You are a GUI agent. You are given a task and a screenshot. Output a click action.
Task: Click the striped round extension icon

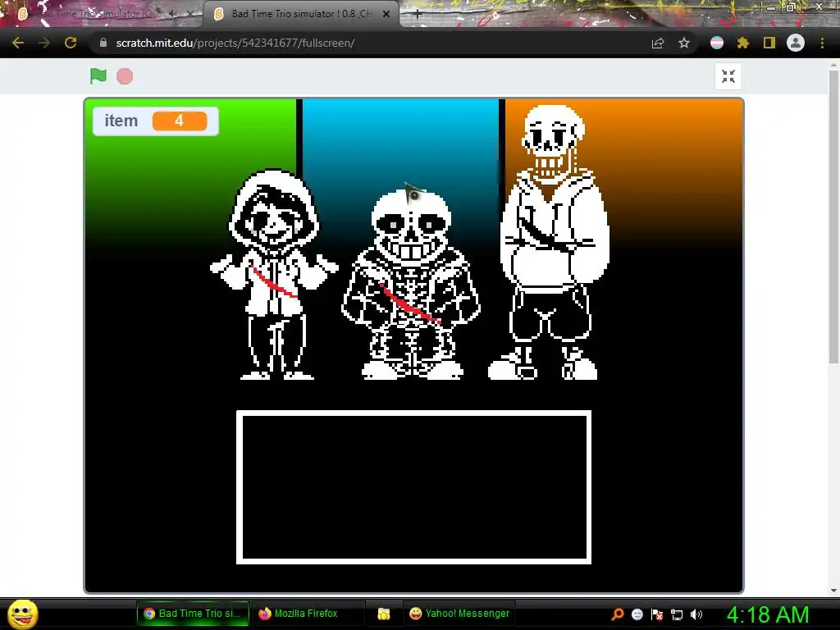(717, 43)
